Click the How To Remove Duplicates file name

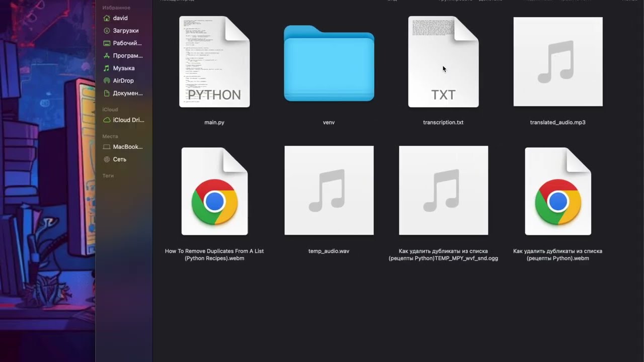coord(214,255)
